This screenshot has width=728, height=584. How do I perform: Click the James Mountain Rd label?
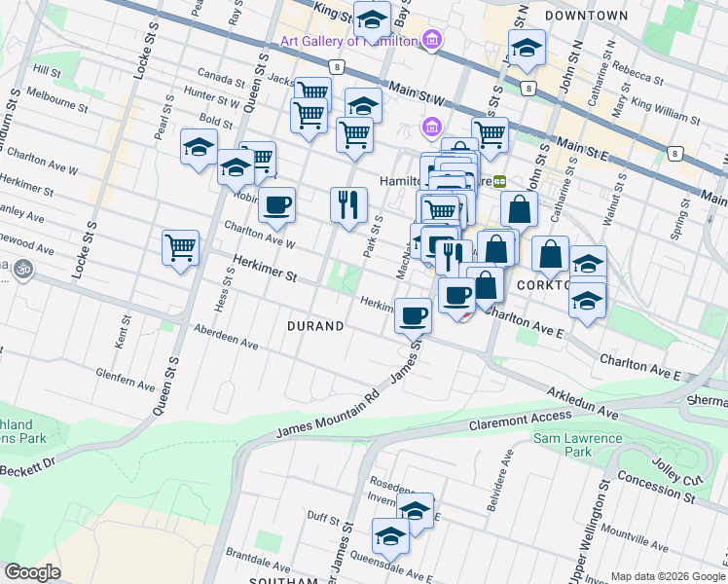329,414
